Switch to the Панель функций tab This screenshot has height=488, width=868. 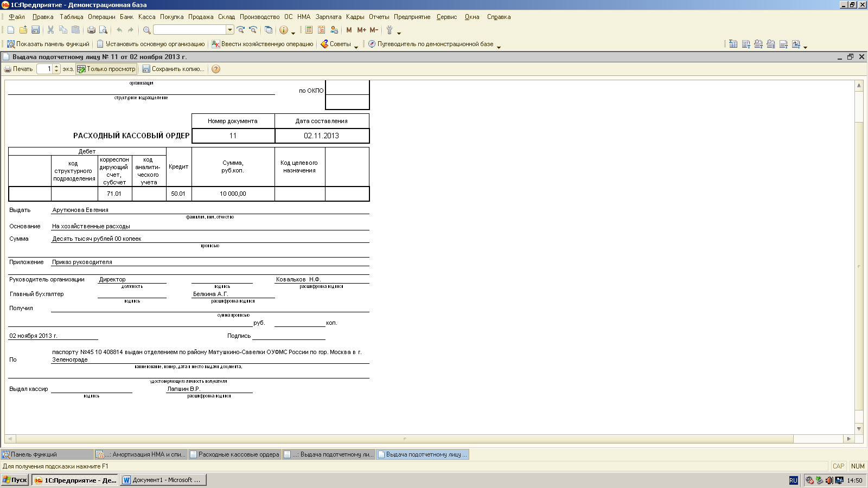point(47,454)
